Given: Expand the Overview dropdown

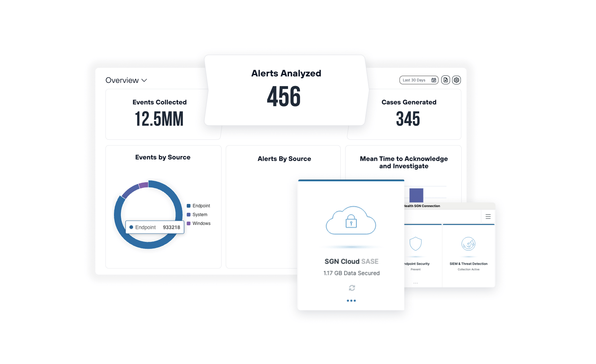Looking at the screenshot, I should 144,80.
